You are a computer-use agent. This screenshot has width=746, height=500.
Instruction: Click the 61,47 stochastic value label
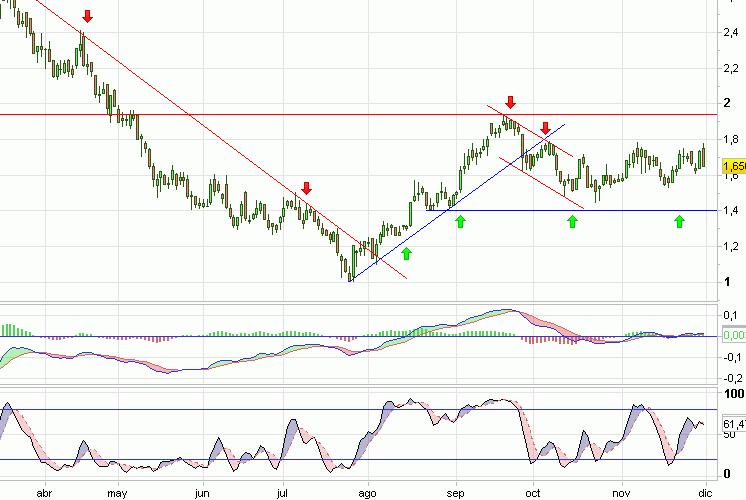coord(734,426)
